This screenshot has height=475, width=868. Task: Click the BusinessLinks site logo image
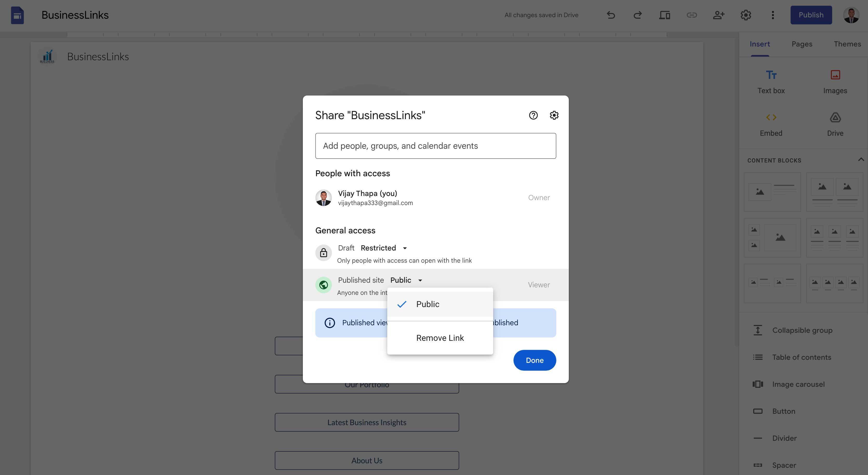point(47,57)
